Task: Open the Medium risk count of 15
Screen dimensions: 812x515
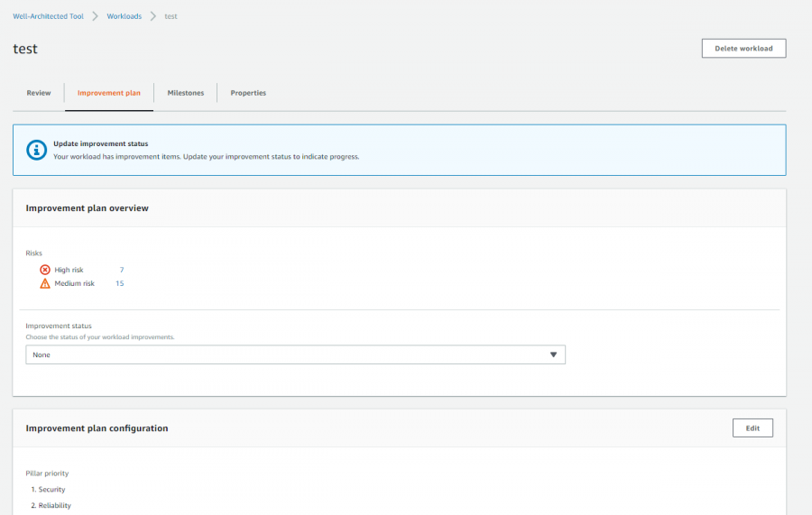Action: point(120,283)
